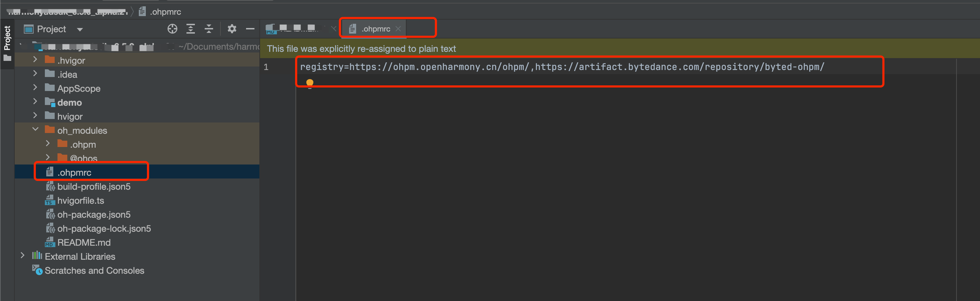
Task: Expand the .hvigor folder
Action: 35,59
